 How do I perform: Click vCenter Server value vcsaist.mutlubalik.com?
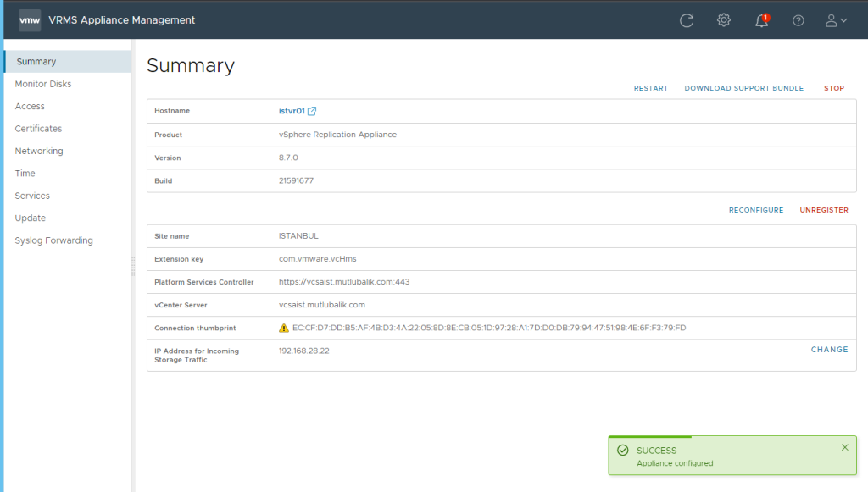322,305
